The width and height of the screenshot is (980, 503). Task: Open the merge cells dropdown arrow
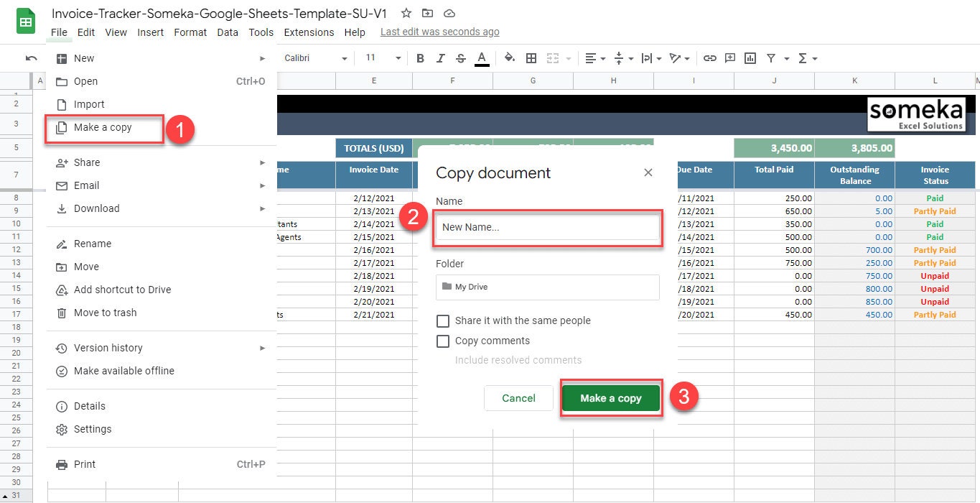click(569, 58)
